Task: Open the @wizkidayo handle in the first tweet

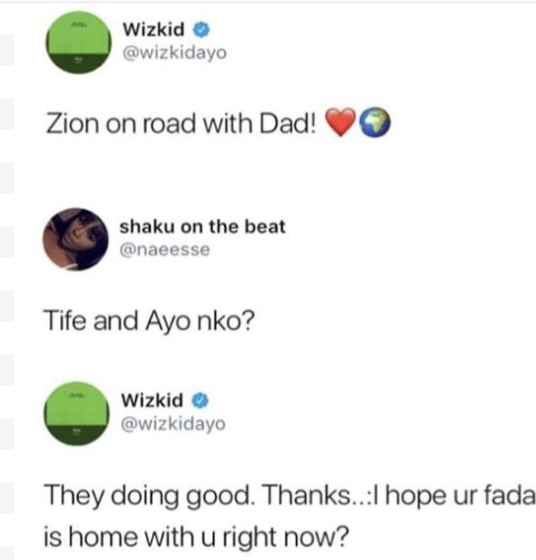Action: point(175,53)
